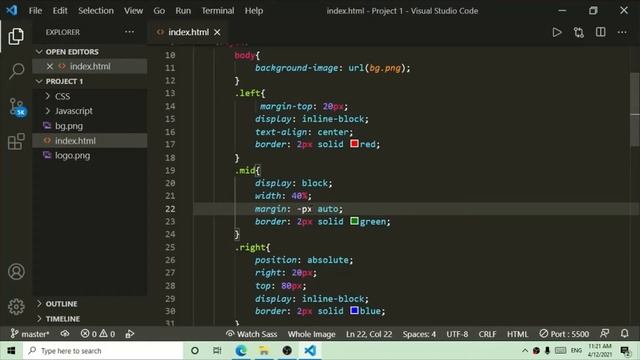The height and width of the screenshot is (360, 640).
Task: Close the index.html editor tab
Action: [218, 32]
